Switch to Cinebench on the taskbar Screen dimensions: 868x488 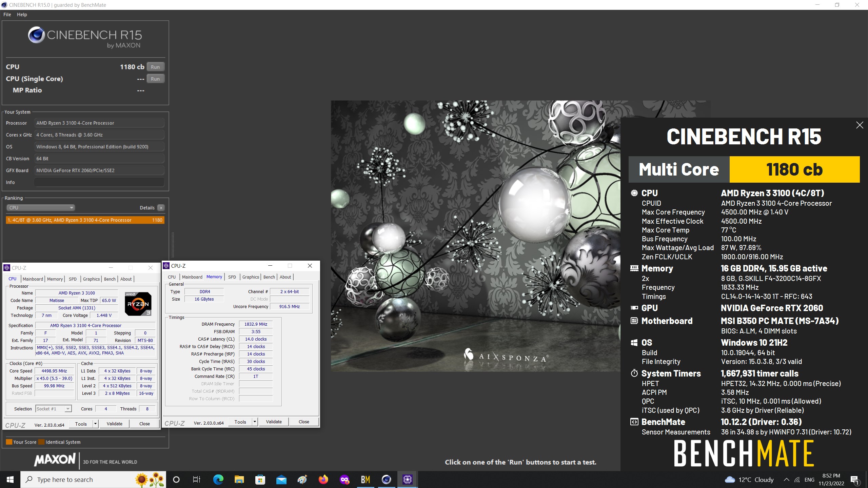pos(386,480)
